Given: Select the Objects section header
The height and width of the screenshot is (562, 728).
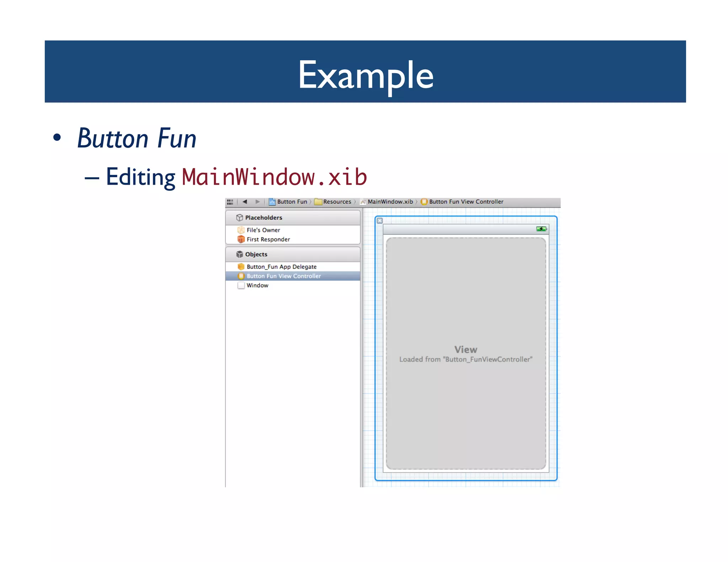Looking at the screenshot, I should [x=293, y=254].
